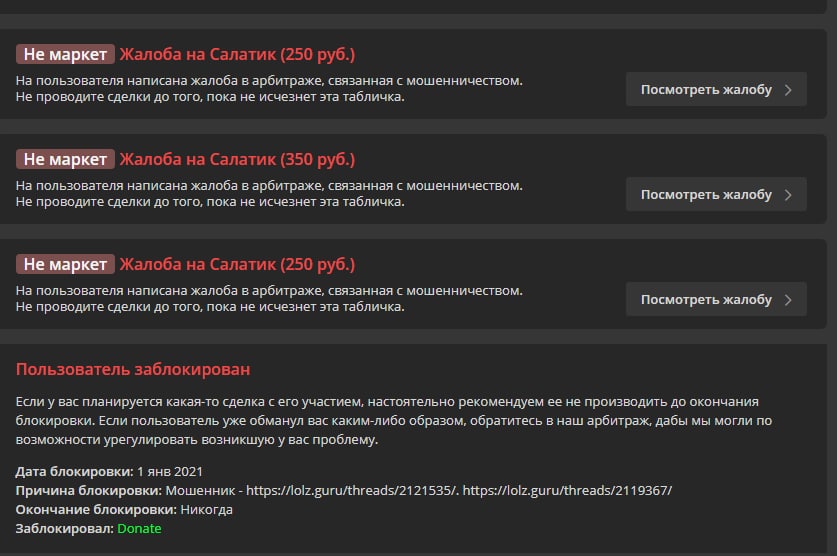Click the "Не маркет" badge beside the 350 руб. complaint
Screen dimensions: 837x556
point(65,159)
